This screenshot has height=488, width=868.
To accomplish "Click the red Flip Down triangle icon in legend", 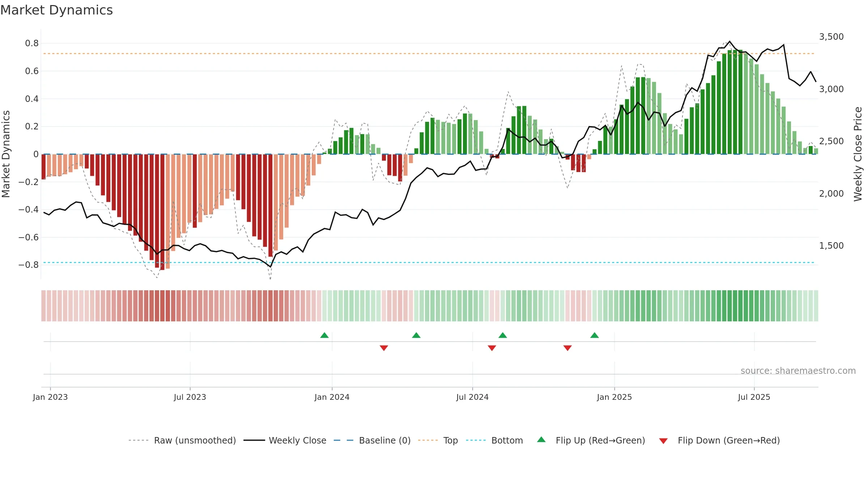I will point(663,441).
